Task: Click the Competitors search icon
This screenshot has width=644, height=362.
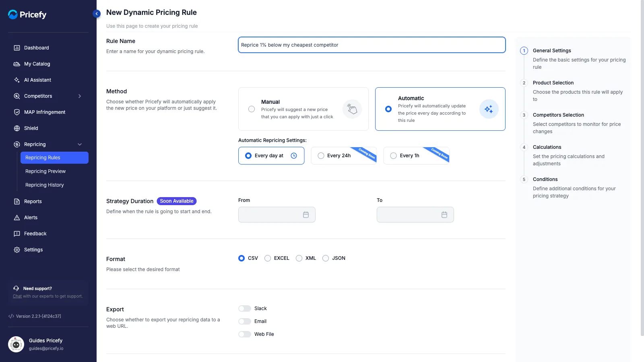Action: click(x=17, y=96)
